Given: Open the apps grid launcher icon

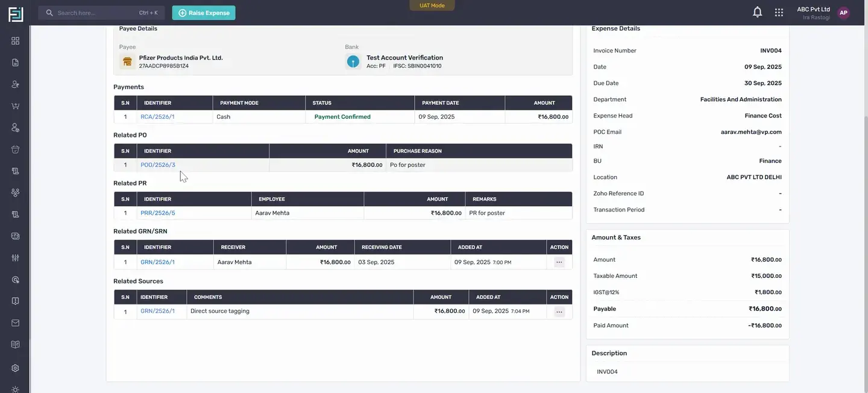Looking at the screenshot, I should coord(779,12).
